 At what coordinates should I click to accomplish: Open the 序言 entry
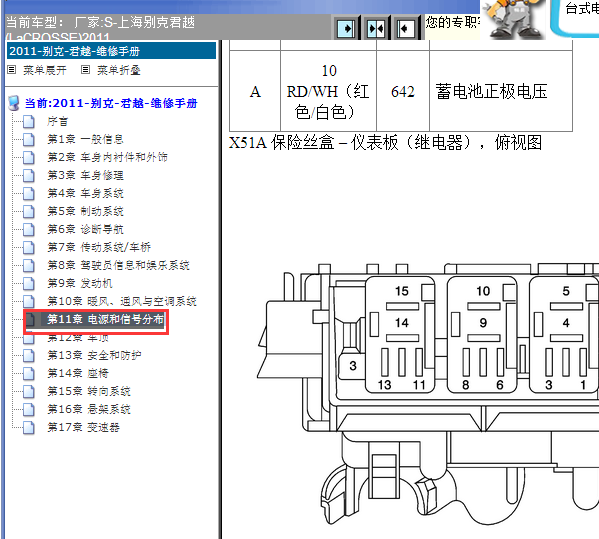(x=58, y=121)
